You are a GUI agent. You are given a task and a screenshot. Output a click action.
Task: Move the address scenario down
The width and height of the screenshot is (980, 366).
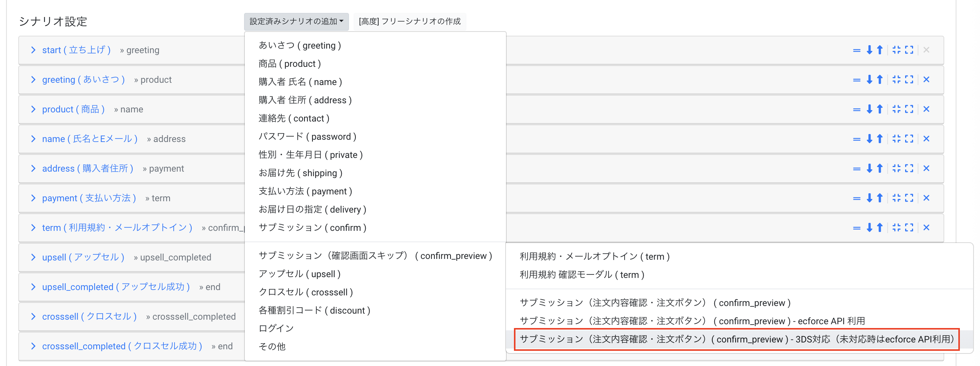(869, 168)
